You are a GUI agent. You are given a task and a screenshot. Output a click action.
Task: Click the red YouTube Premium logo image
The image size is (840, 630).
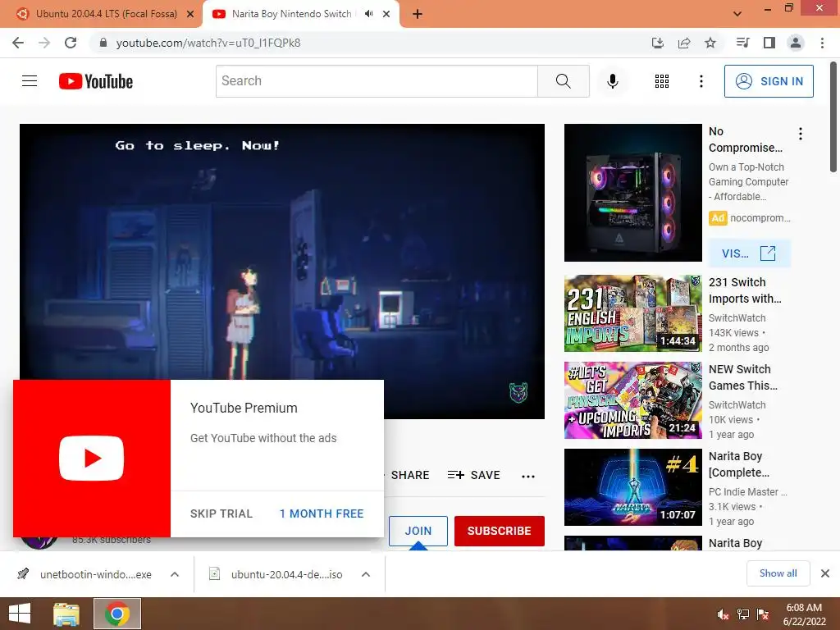click(x=92, y=458)
